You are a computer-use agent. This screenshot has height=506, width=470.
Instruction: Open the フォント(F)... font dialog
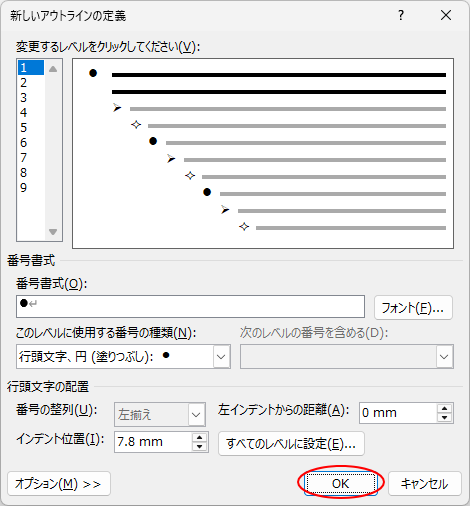(413, 307)
